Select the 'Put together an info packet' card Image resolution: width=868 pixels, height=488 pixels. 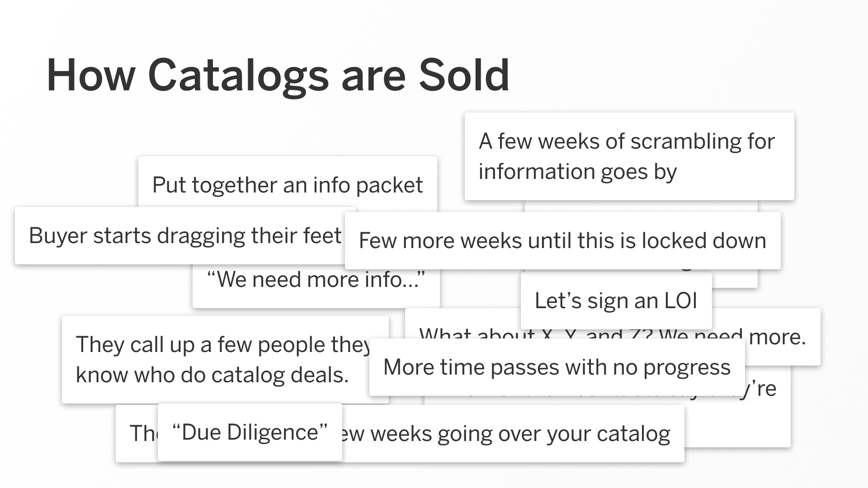(288, 182)
